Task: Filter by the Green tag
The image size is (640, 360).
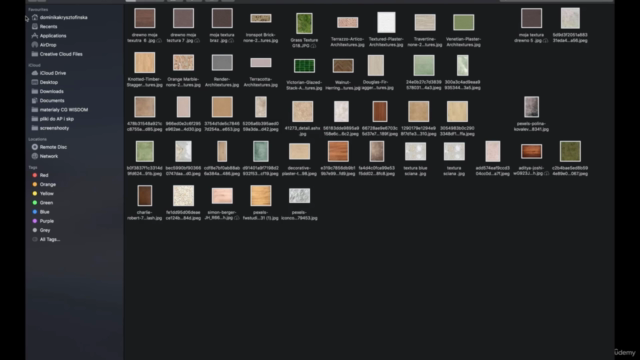Action: (x=42, y=203)
